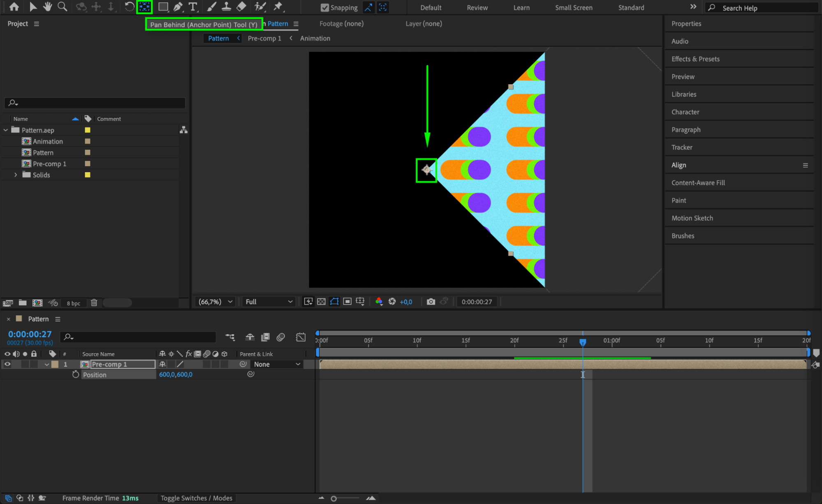The width and height of the screenshot is (822, 504).
Task: Click the timeline zoom slider handle
Action: tap(333, 498)
